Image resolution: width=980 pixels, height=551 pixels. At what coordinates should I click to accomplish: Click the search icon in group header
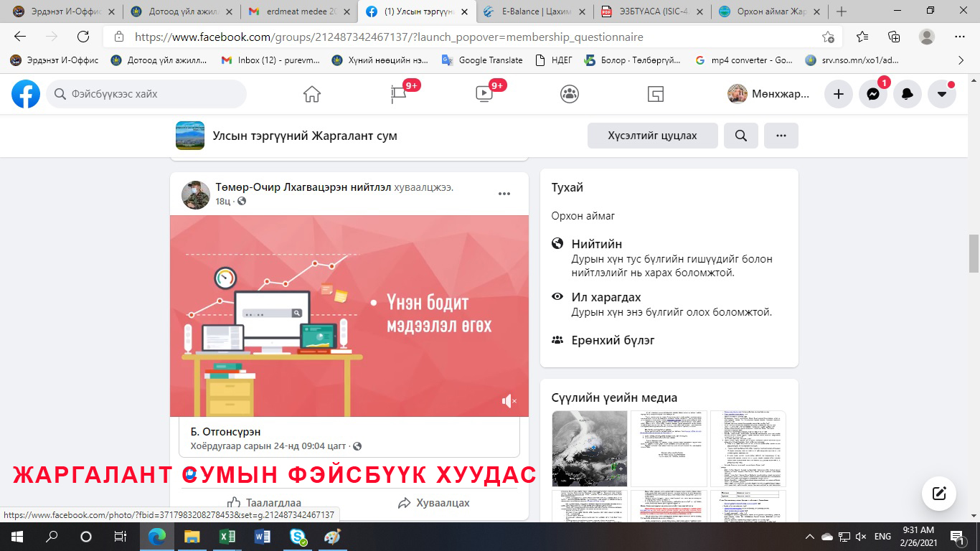[x=741, y=136]
